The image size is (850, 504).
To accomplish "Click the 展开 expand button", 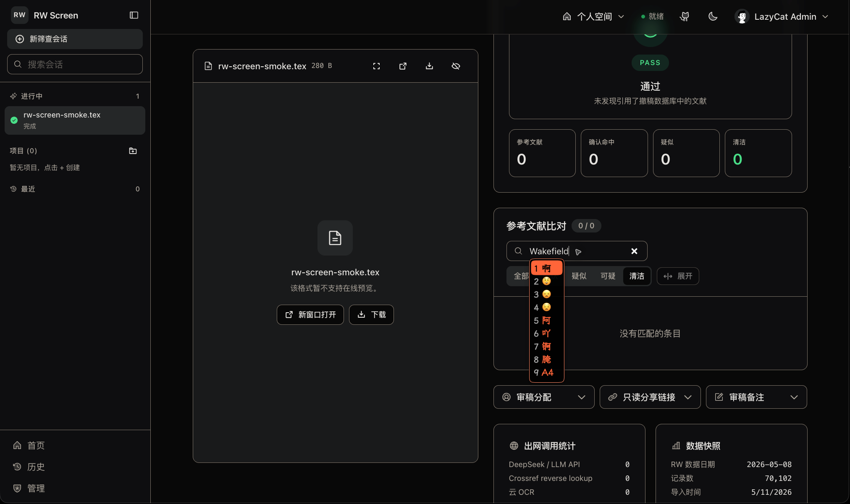I will tap(678, 276).
